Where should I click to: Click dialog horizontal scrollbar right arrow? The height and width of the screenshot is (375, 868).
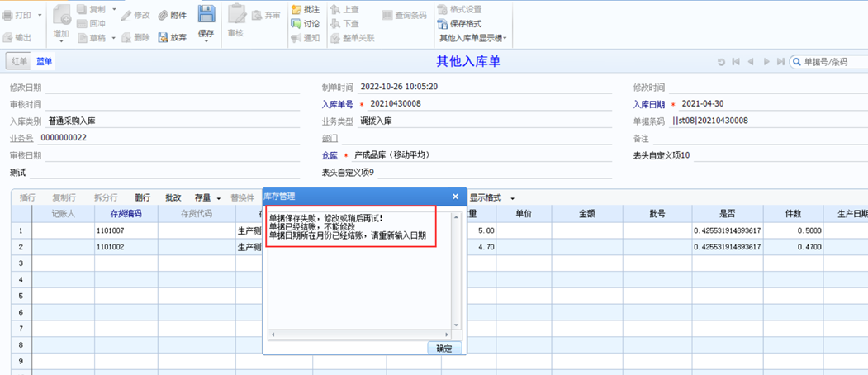coord(446,335)
